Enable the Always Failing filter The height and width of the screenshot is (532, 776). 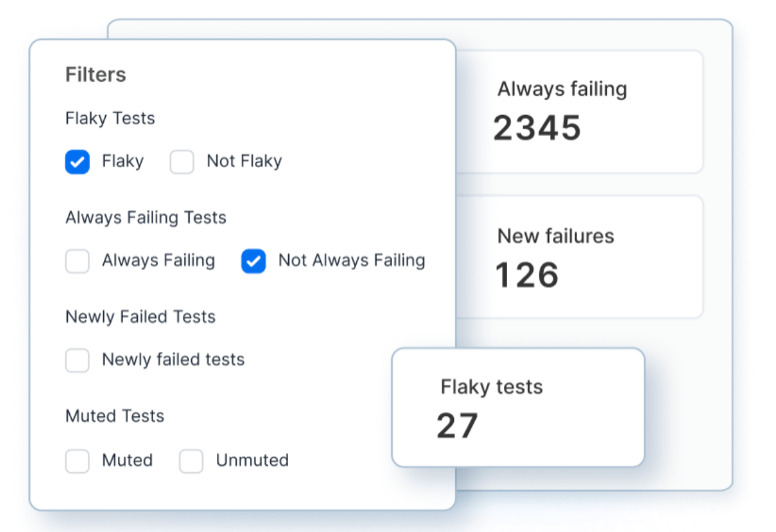pos(77,261)
